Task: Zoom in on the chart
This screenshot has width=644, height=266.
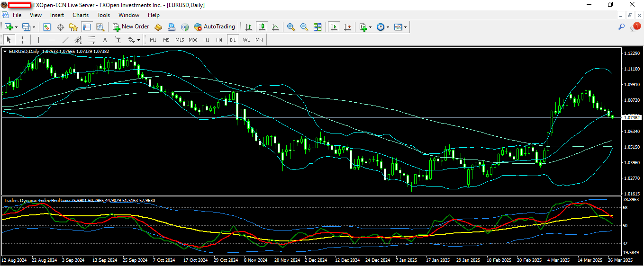Action: coord(291,27)
